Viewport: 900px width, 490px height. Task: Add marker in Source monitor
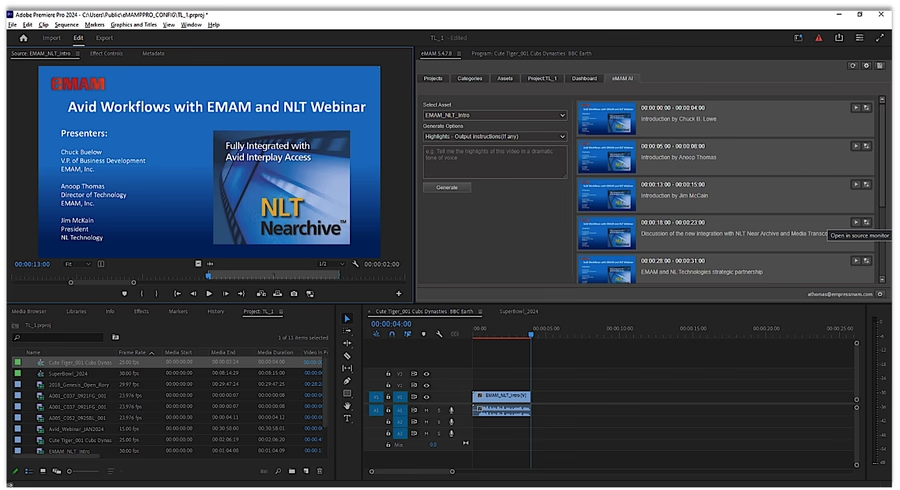point(125,294)
